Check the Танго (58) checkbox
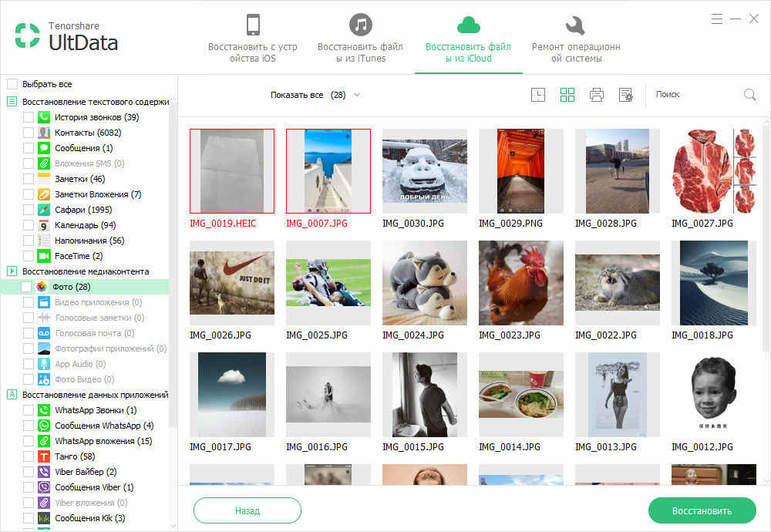The image size is (771, 532). [29, 456]
